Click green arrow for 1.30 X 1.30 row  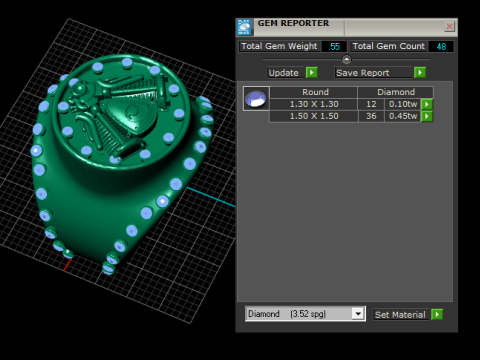pos(427,104)
